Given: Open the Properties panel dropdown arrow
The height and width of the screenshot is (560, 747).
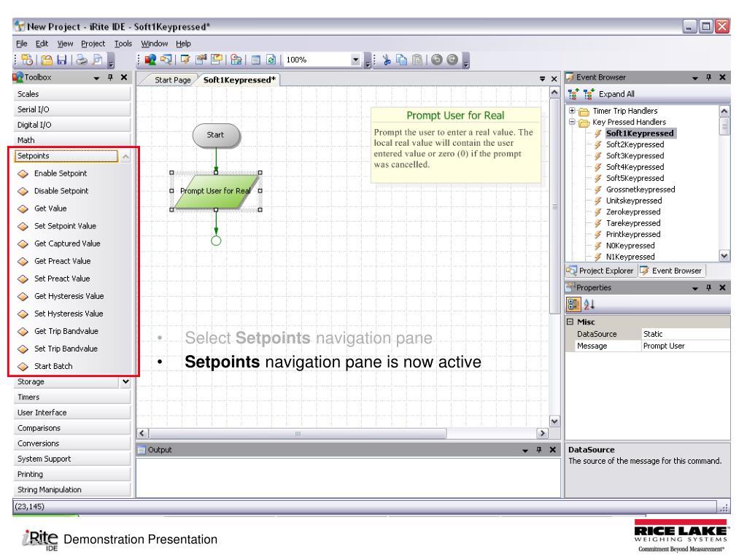Looking at the screenshot, I should (695, 288).
